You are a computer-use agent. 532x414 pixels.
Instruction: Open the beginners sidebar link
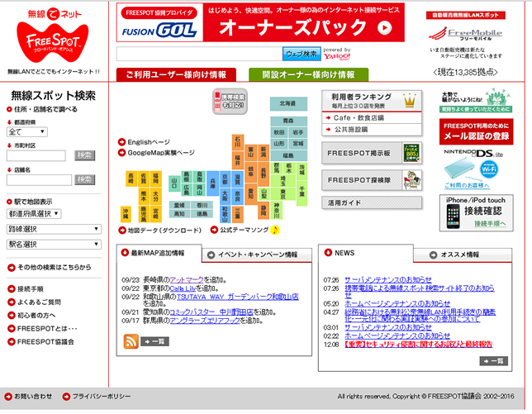pyautogui.click(x=31, y=315)
